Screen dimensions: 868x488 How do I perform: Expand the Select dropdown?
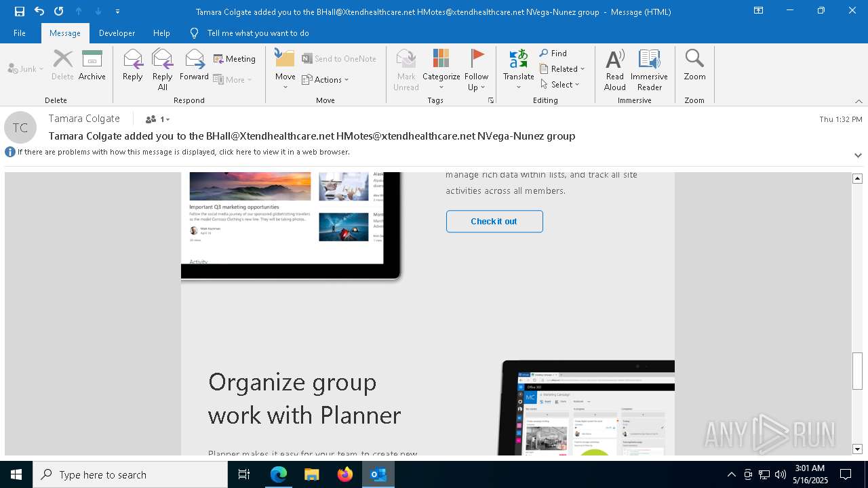[x=560, y=84]
